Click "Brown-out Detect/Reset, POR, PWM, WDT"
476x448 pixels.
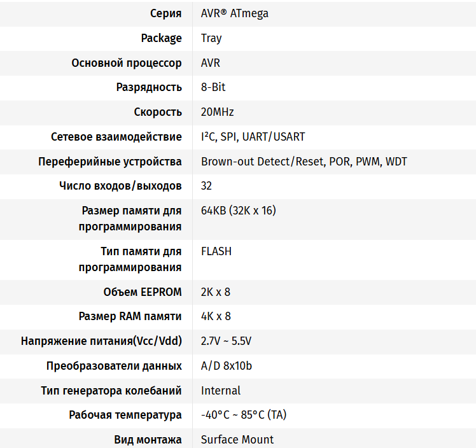pyautogui.click(x=304, y=162)
